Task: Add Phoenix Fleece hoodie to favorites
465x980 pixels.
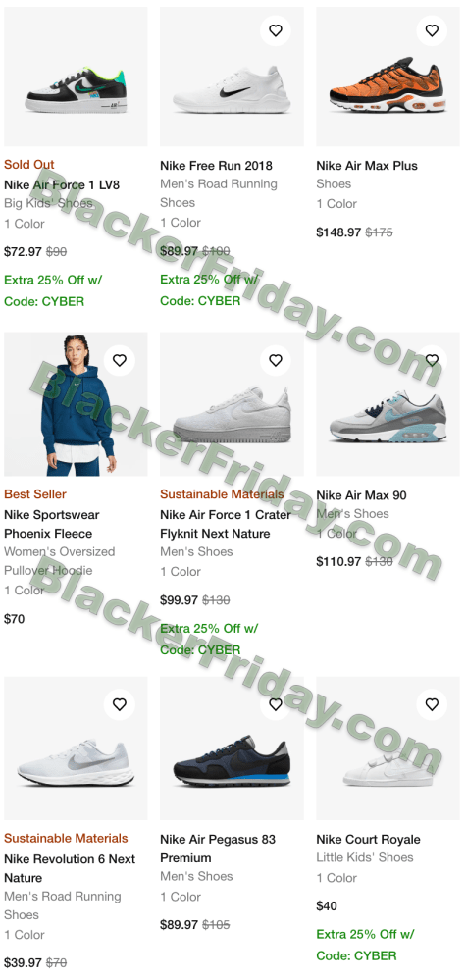Action: [120, 360]
